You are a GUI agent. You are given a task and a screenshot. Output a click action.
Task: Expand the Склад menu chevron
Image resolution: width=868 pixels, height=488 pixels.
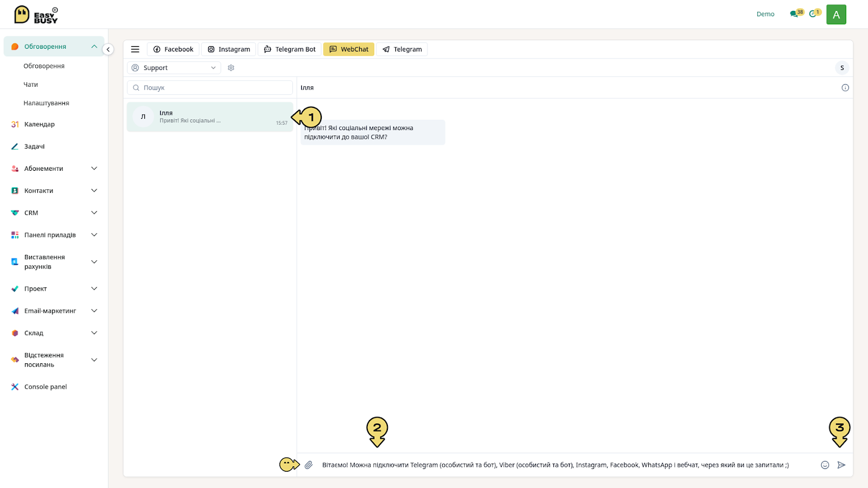[94, 333]
